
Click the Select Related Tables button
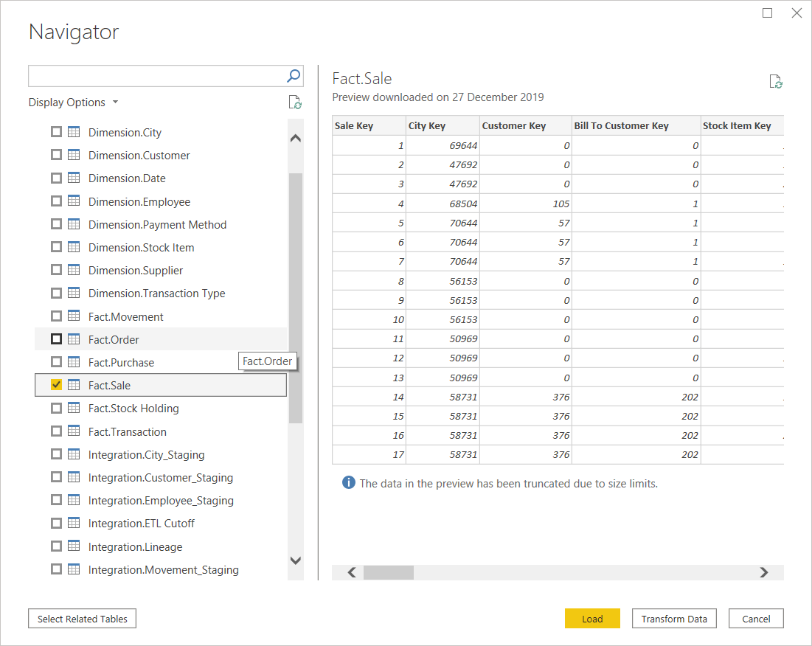(81, 618)
